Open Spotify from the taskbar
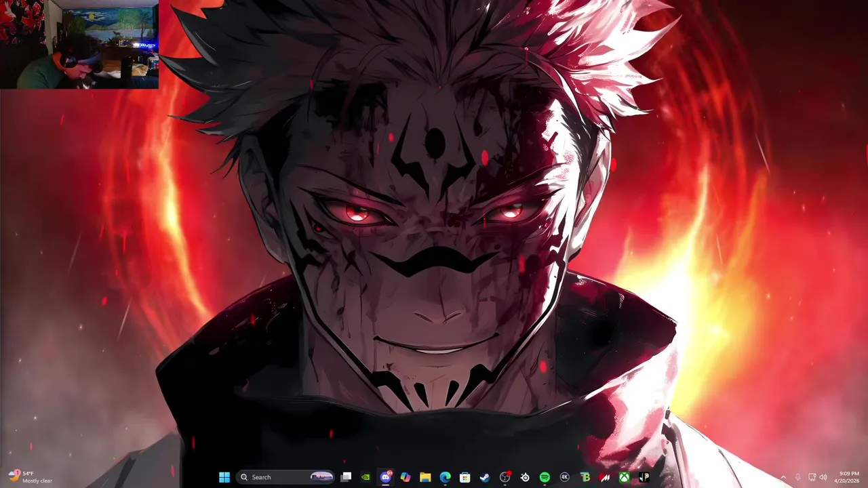The width and height of the screenshot is (868, 488). point(545,477)
